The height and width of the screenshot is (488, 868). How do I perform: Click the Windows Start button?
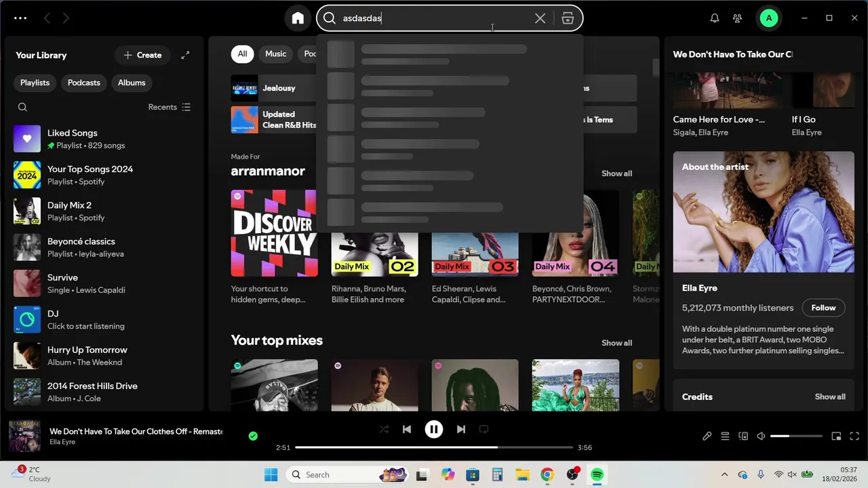(x=271, y=474)
